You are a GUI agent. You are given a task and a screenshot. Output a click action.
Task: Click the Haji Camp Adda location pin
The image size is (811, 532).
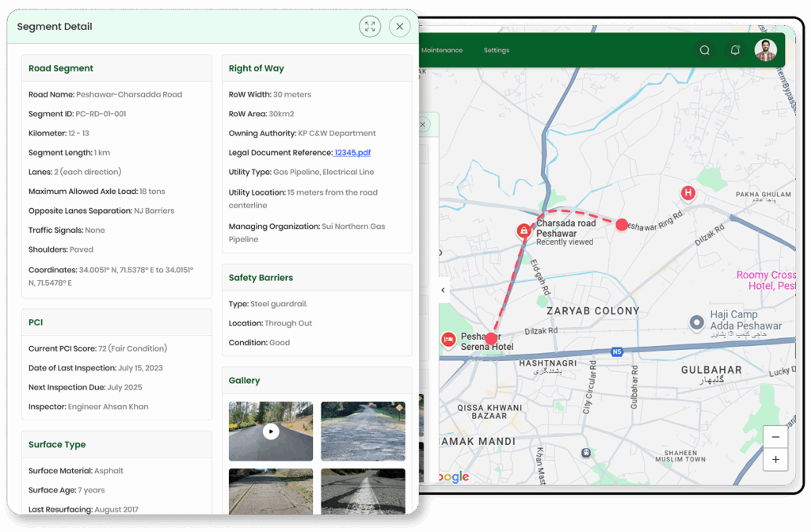coord(696,322)
